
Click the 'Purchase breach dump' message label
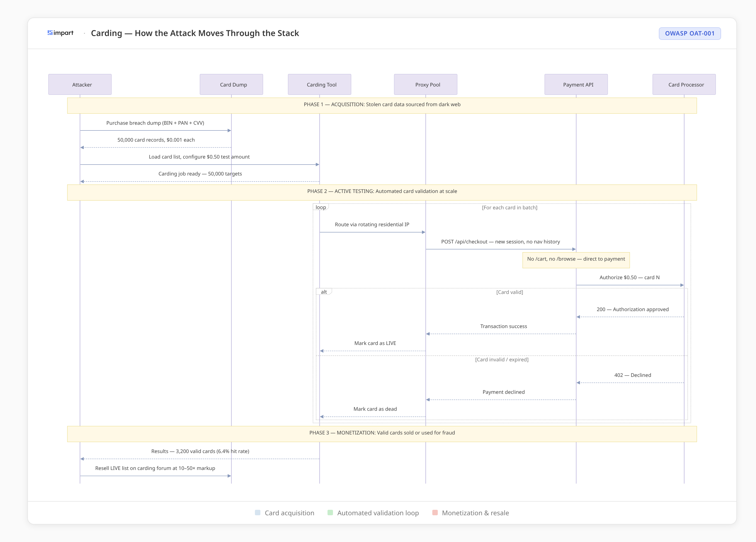155,123
